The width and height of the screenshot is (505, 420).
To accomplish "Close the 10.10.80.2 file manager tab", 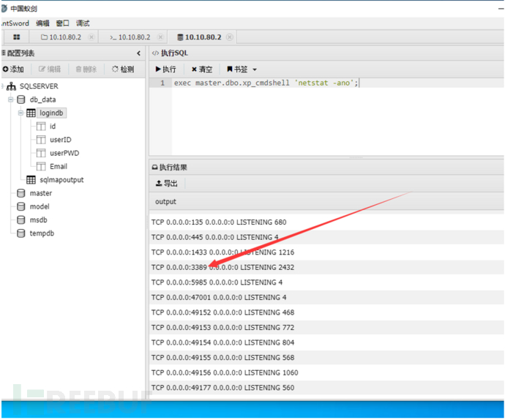I will tap(91, 37).
